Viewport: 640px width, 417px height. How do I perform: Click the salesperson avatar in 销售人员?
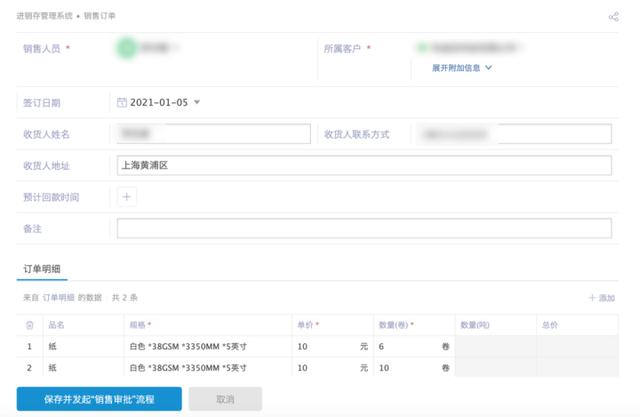click(126, 47)
